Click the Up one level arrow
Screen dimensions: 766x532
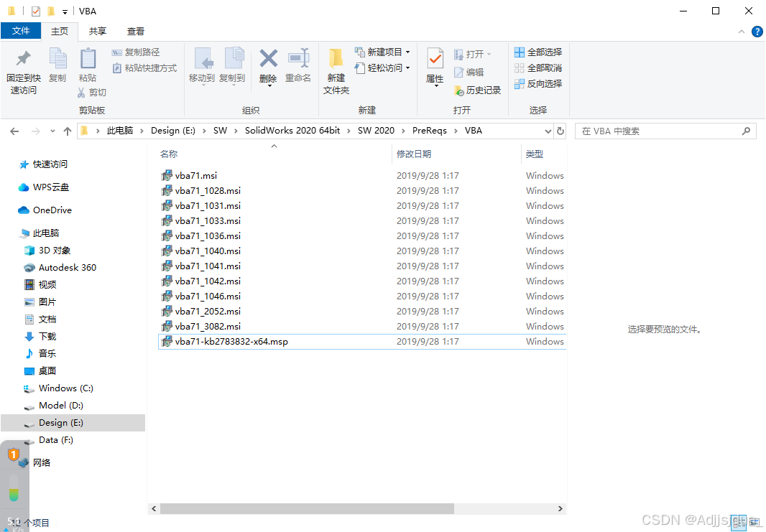68,131
